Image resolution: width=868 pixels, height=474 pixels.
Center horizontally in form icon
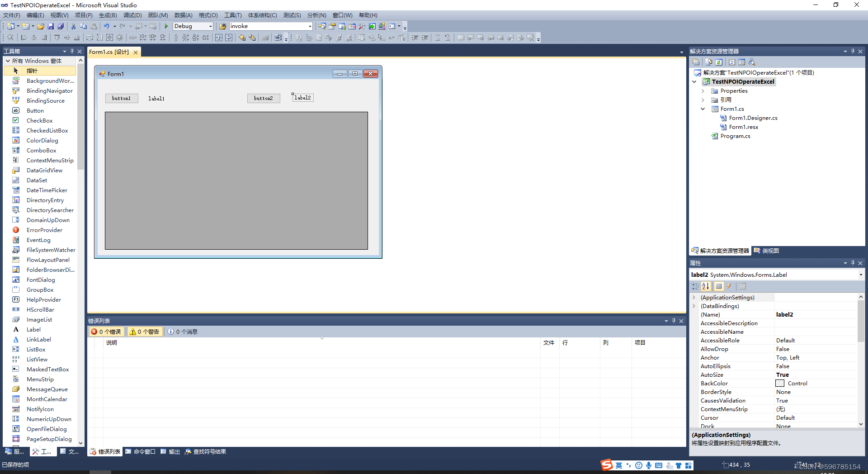(219, 38)
